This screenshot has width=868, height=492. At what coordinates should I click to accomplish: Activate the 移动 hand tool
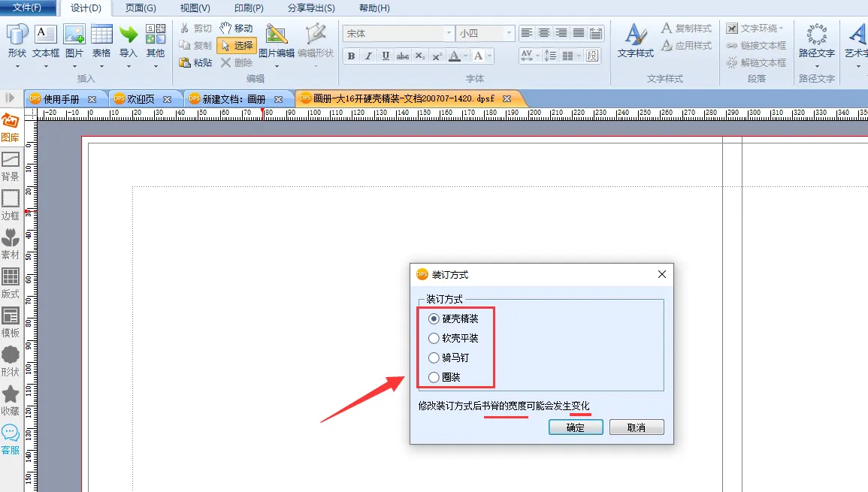237,29
